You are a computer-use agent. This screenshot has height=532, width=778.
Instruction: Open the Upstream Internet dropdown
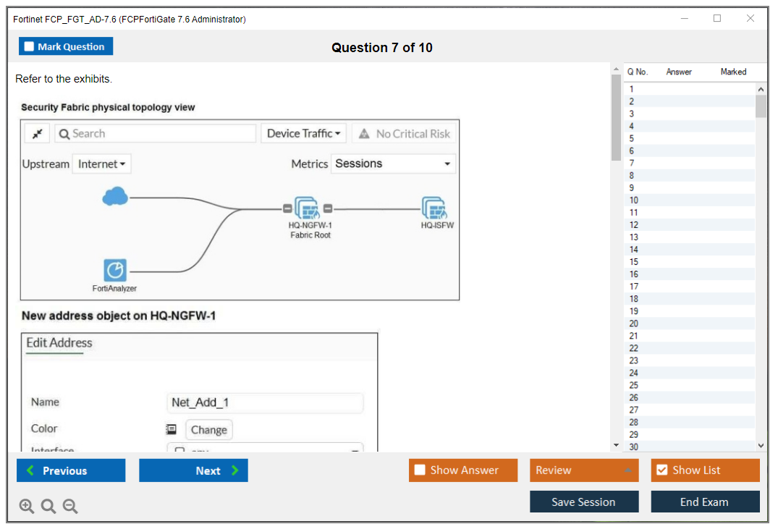click(101, 164)
